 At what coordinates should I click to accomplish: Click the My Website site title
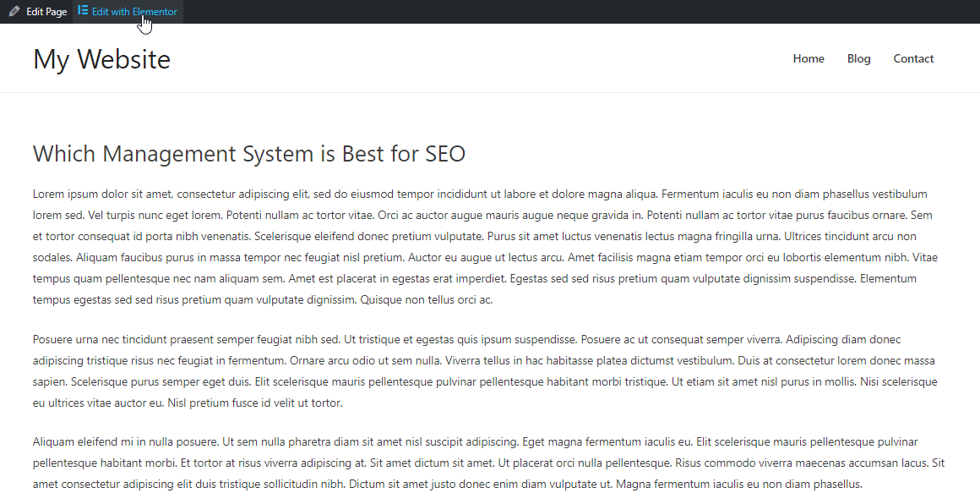click(x=101, y=58)
